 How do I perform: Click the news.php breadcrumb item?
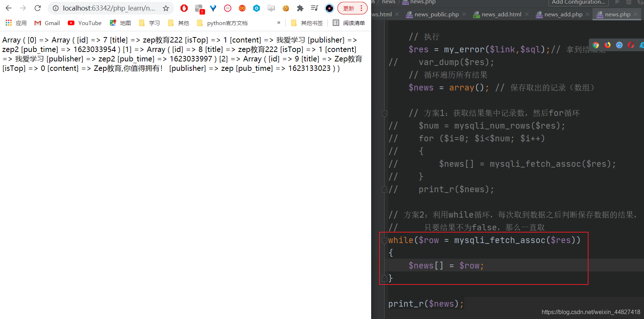(419, 2)
